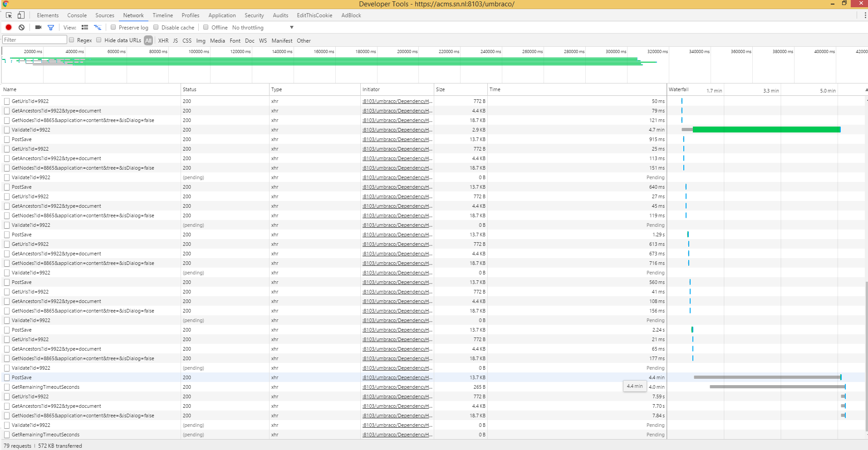Sort by the Initiator column header
The height and width of the screenshot is (450, 868).
[x=397, y=89]
